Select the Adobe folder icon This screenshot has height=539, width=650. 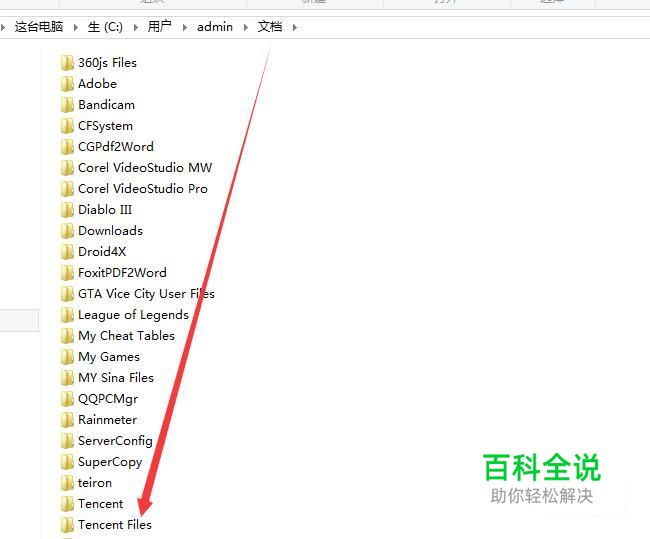click(67, 84)
